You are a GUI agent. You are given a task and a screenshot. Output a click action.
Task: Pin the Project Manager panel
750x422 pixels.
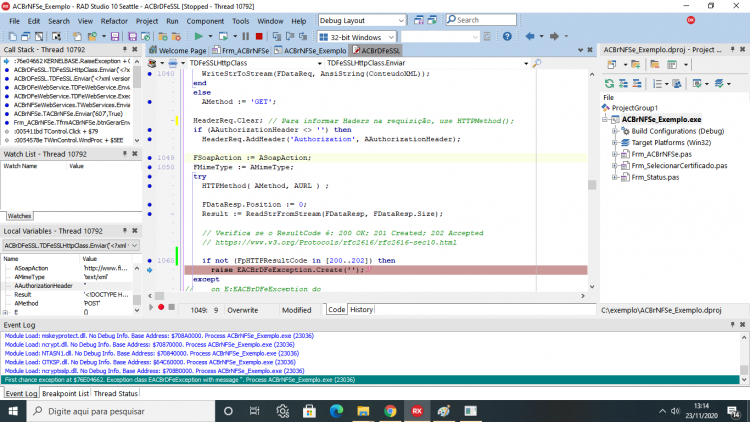(732, 49)
